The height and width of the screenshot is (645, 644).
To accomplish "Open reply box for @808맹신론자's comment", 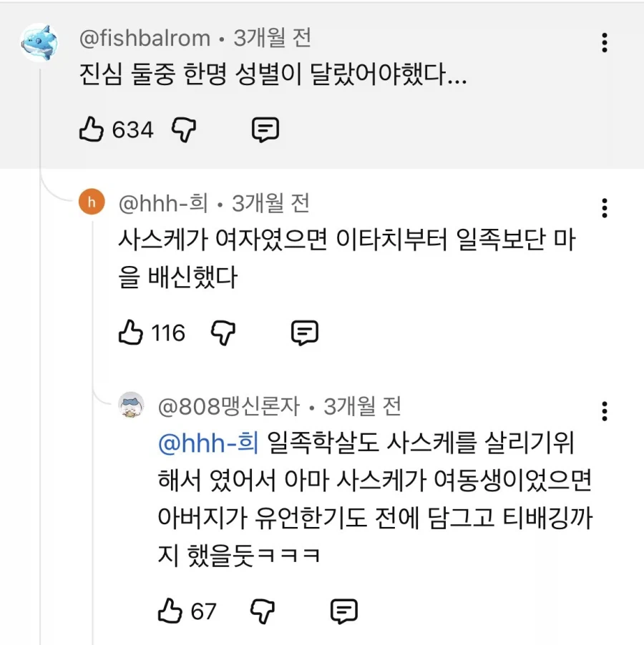I will (345, 611).
